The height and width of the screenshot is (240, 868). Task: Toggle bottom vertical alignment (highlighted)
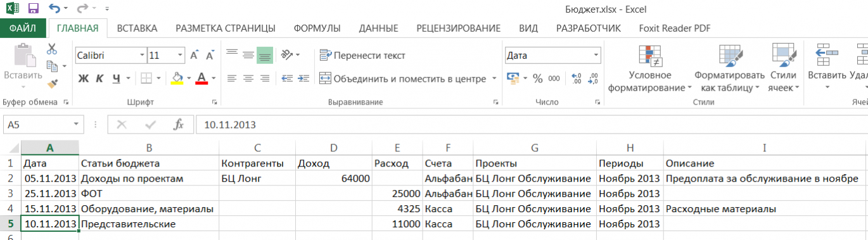pos(265,55)
